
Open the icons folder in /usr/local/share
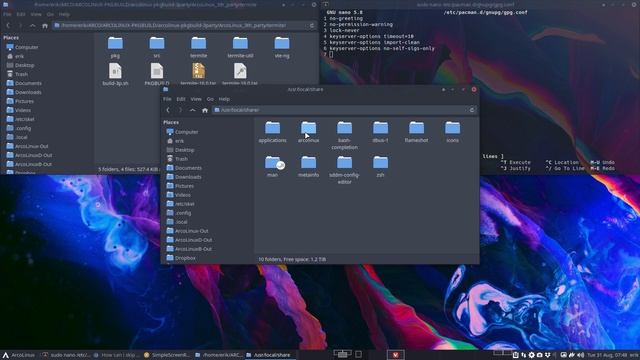click(452, 131)
